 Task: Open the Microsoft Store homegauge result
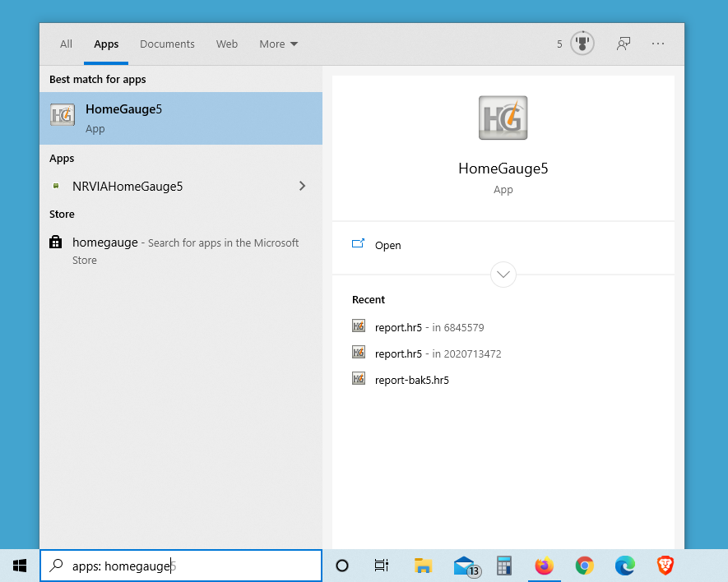pyautogui.click(x=106, y=242)
